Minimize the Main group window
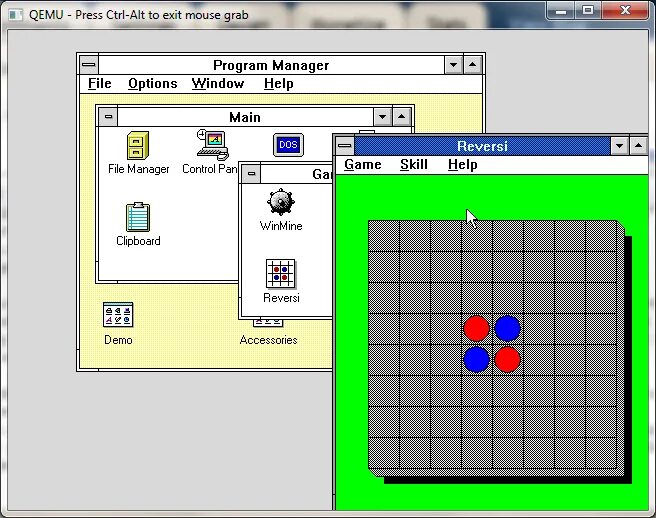 click(x=382, y=117)
